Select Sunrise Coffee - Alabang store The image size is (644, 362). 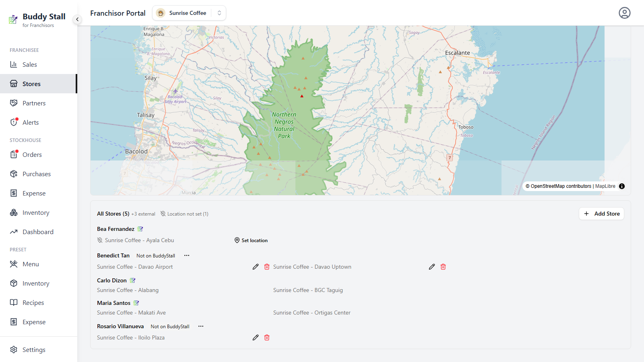pos(128,290)
